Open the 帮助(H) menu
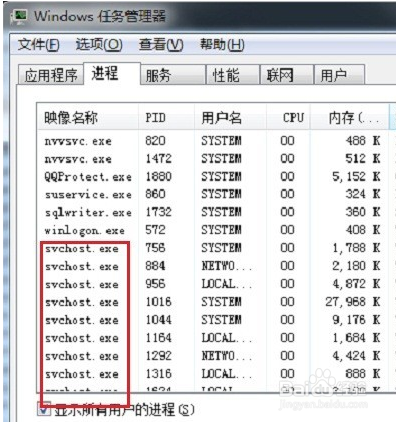The width and height of the screenshot is (396, 422). coord(222,44)
